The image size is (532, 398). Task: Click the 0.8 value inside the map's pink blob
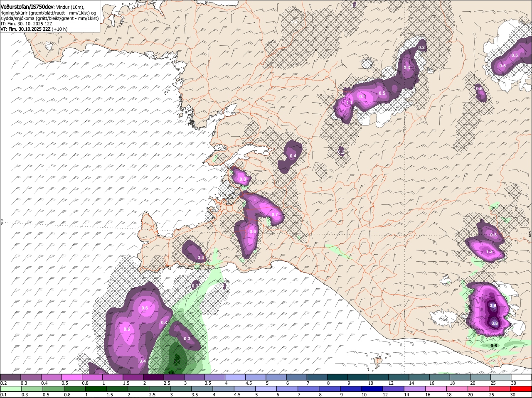pos(243,179)
